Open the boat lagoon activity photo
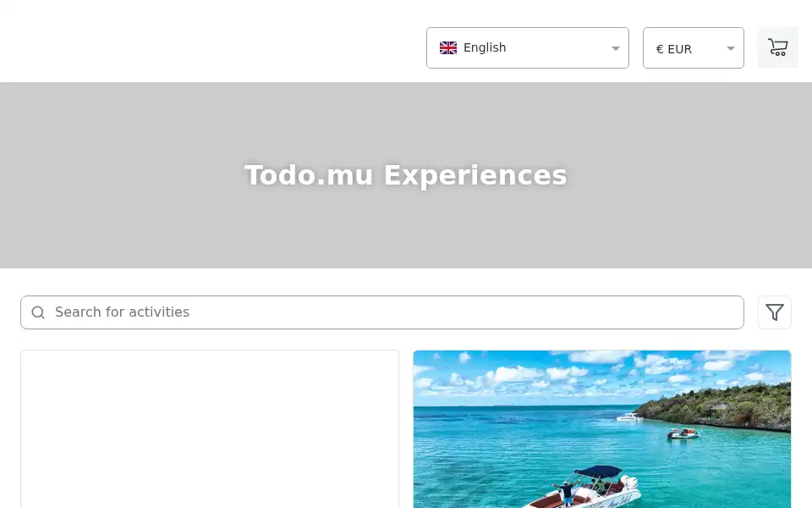 click(601, 429)
